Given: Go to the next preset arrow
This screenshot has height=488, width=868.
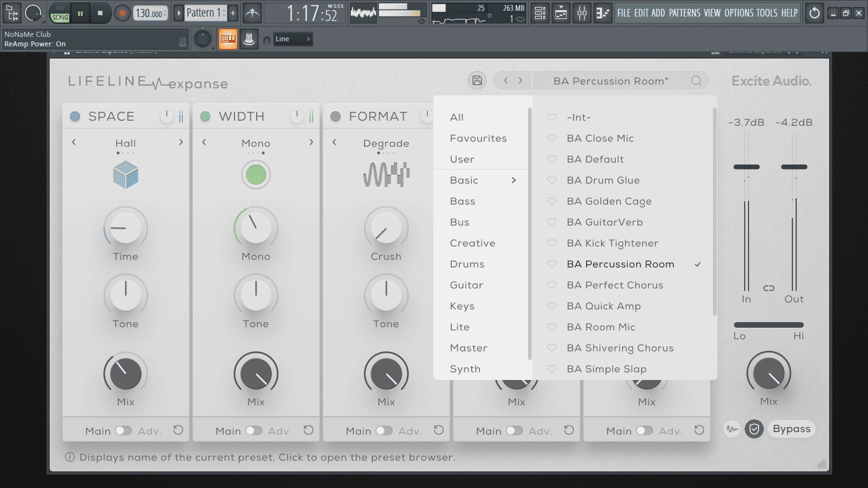Looking at the screenshot, I should [x=520, y=81].
